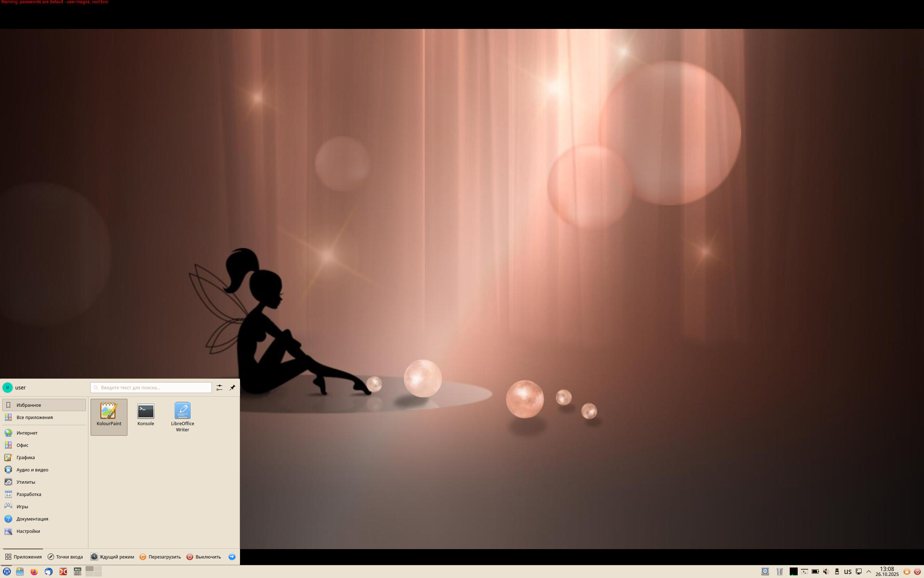Click the system settings tray icon
Image resolution: width=924 pixels, height=578 pixels.
[765, 571]
